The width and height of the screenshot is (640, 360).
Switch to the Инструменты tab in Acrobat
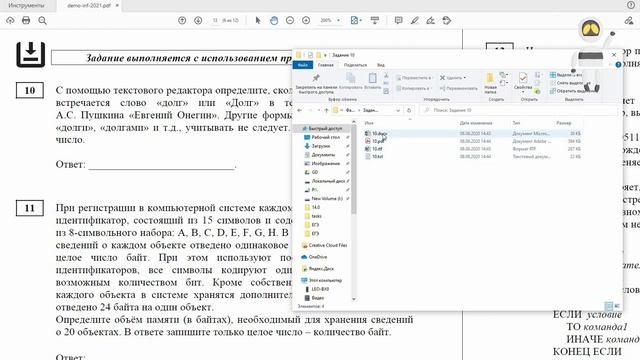(26, 6)
